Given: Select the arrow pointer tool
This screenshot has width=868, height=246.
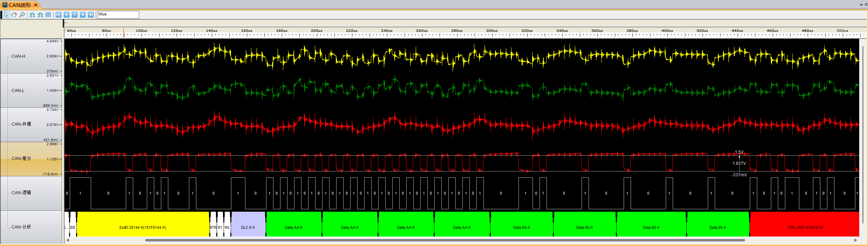Looking at the screenshot, I should click(6, 15).
